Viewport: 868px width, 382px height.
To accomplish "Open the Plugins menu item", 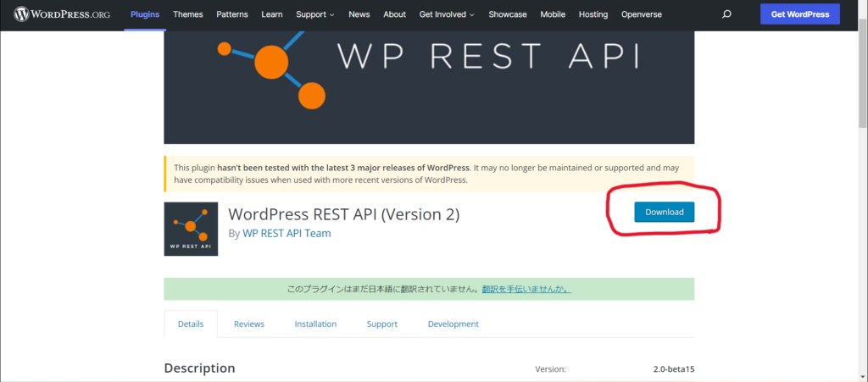I will click(x=145, y=14).
